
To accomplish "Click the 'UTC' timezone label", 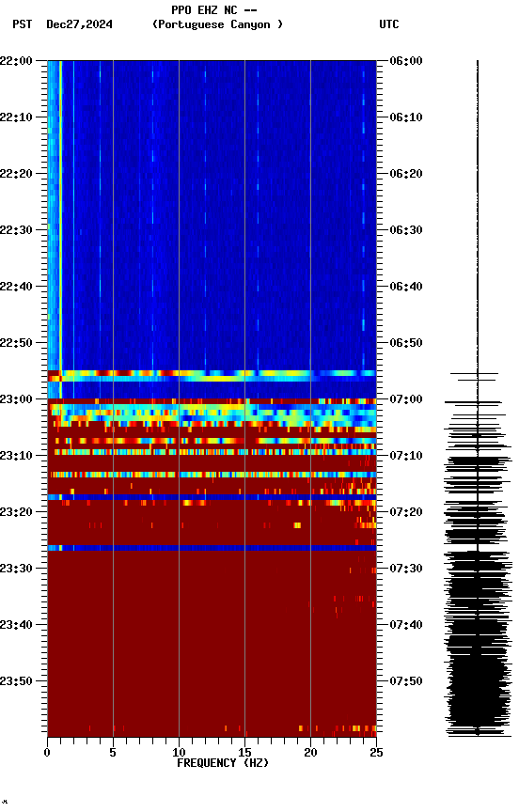I will 389,24.
